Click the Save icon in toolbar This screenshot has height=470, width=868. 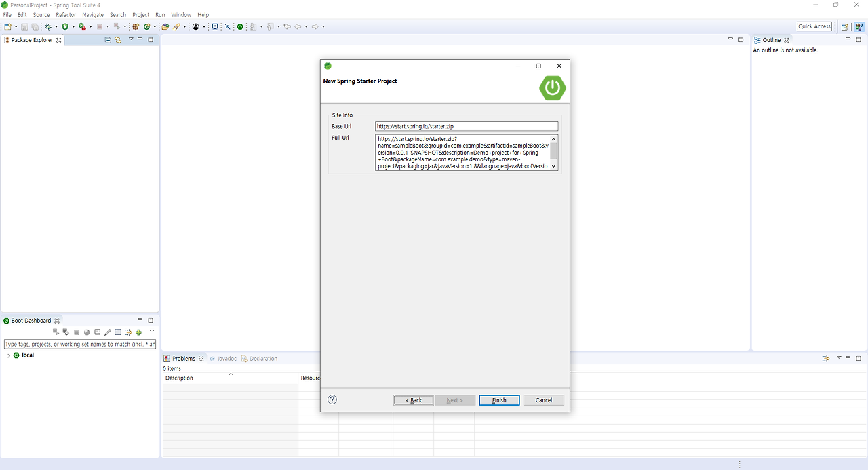click(x=24, y=26)
